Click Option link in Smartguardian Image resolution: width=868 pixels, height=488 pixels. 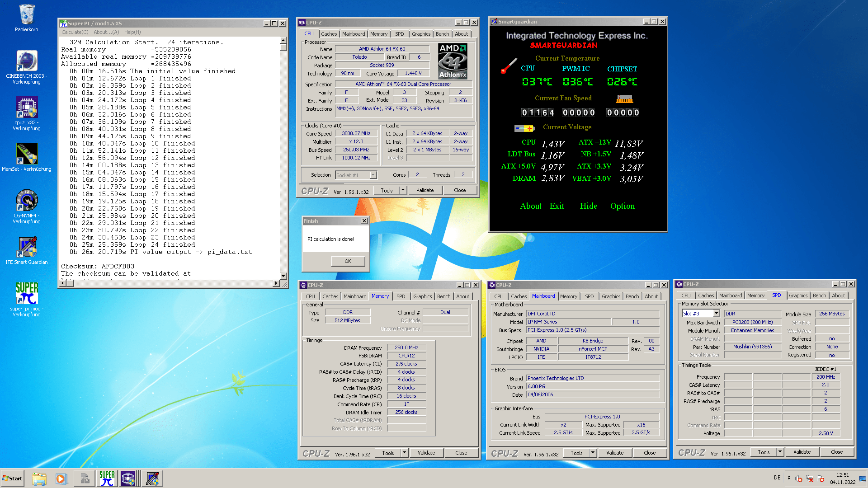[x=623, y=206]
